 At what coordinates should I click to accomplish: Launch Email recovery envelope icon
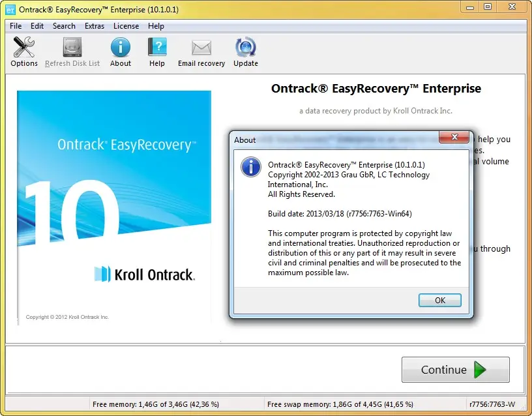pyautogui.click(x=201, y=47)
